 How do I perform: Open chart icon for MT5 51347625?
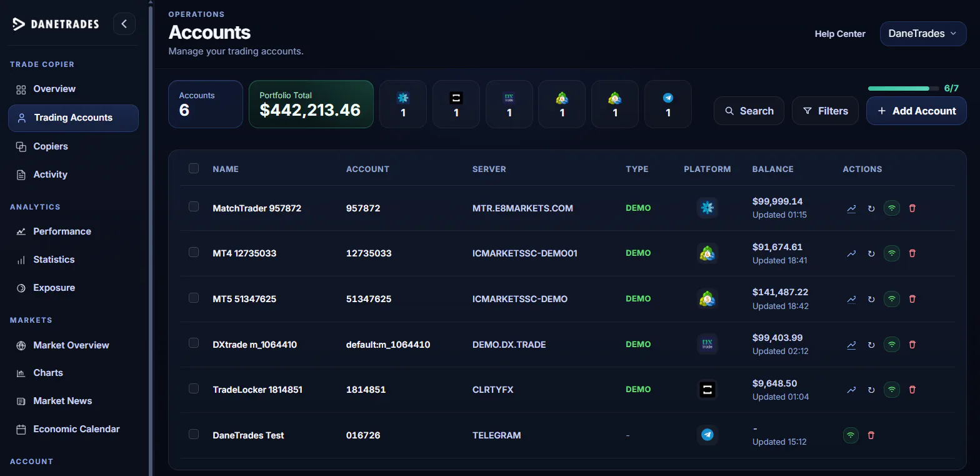point(851,299)
